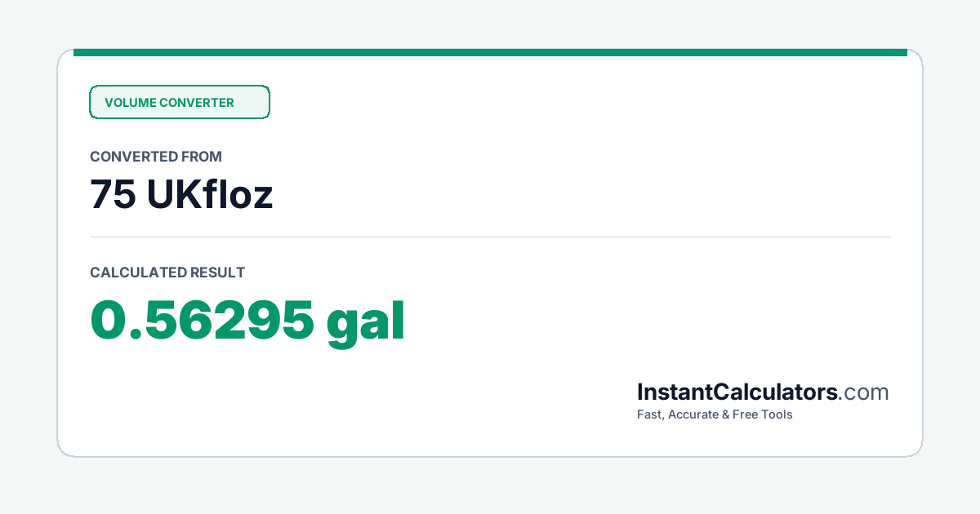The height and width of the screenshot is (514, 980).
Task: Click the VOLUME CONVERTER badge
Action: tap(179, 102)
